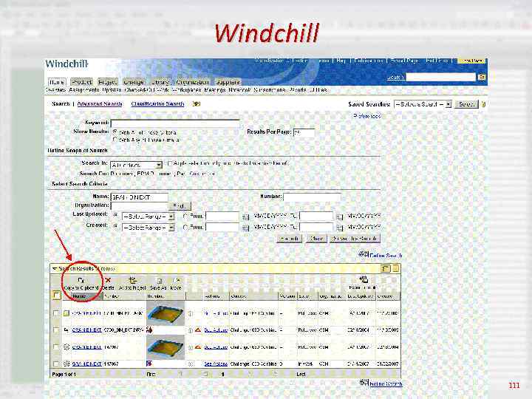532x399 pixels.
Task: Select With Any of These Criteria radio
Action: 115,140
